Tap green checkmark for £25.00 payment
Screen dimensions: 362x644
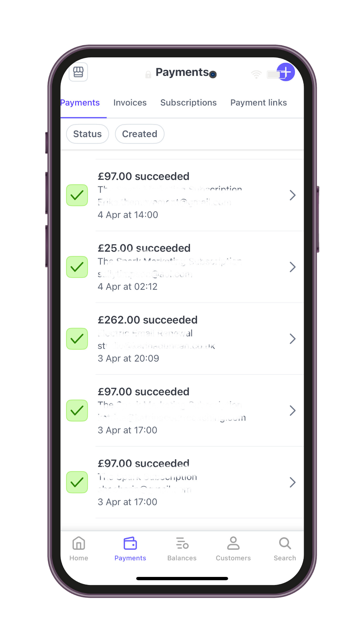(77, 267)
